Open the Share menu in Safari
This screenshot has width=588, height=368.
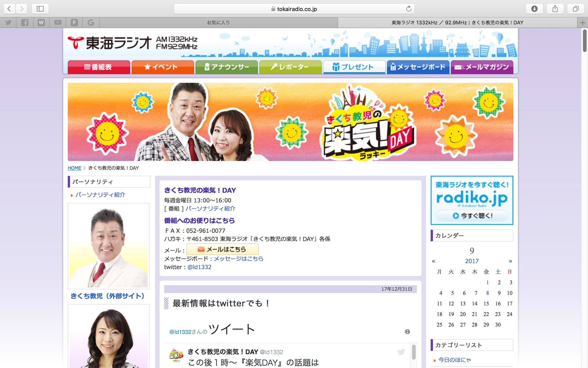(555, 9)
